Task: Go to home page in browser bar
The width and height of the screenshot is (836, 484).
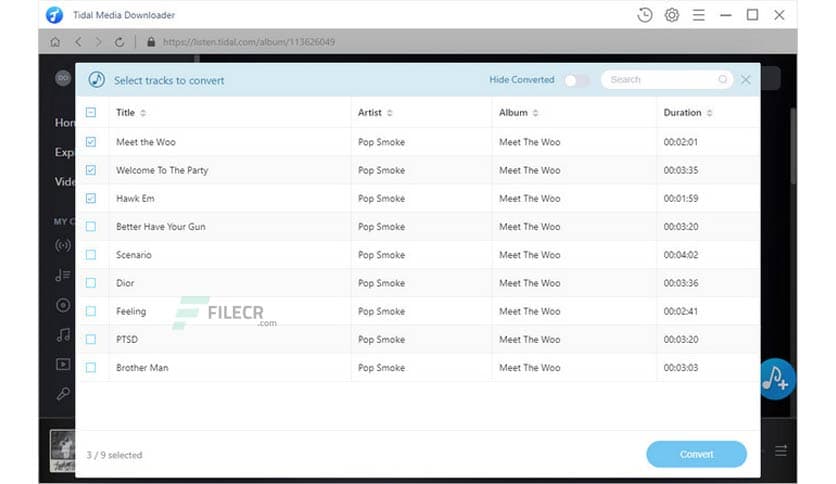Action: [x=55, y=42]
